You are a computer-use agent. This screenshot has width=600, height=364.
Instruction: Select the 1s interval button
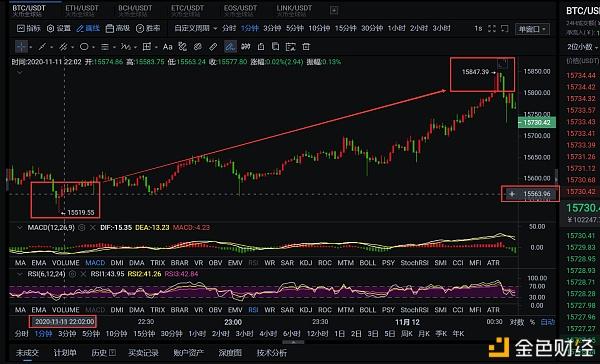click(478, 28)
